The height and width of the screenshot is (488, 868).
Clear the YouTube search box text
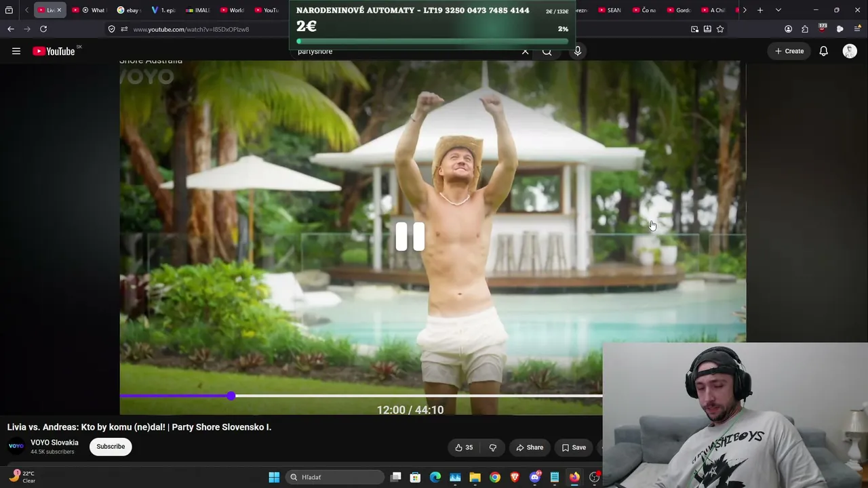tap(525, 52)
